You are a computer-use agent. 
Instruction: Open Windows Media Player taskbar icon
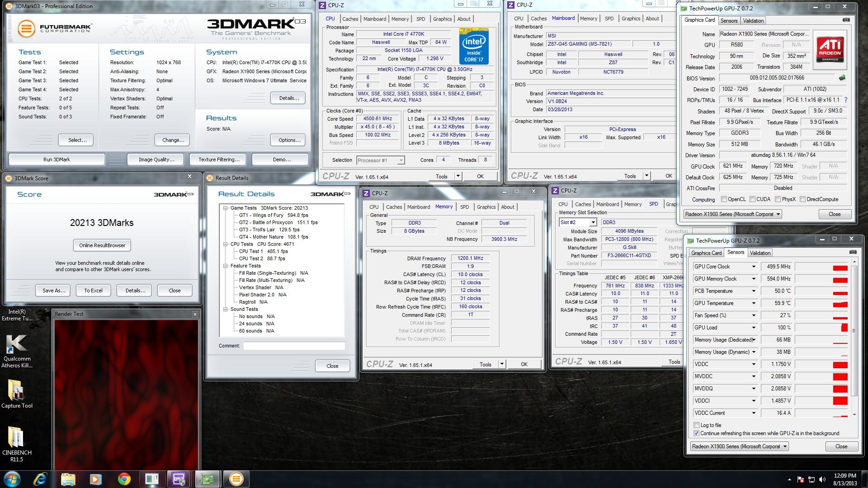point(95,479)
